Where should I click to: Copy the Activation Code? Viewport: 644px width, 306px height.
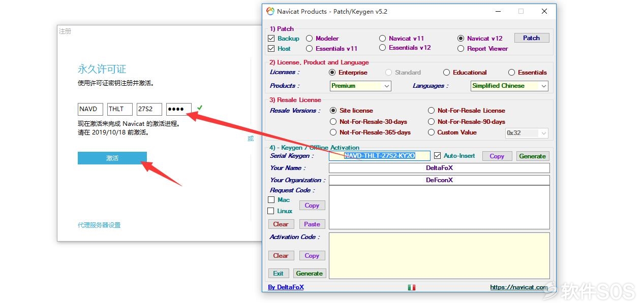click(312, 256)
